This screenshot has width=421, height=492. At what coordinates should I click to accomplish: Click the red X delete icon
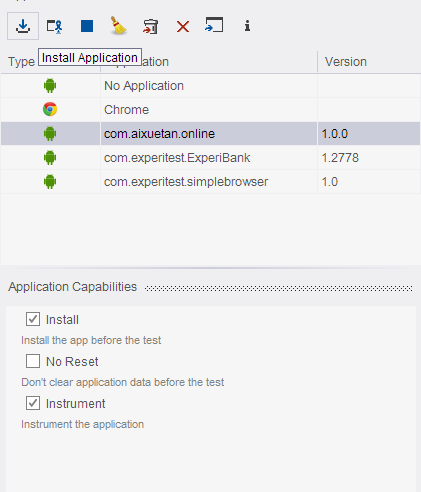click(x=183, y=26)
